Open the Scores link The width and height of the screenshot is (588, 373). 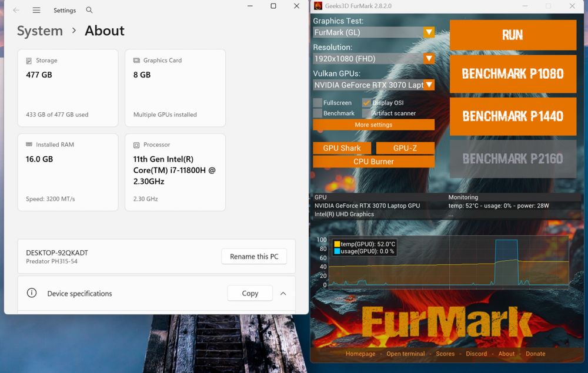coord(445,354)
